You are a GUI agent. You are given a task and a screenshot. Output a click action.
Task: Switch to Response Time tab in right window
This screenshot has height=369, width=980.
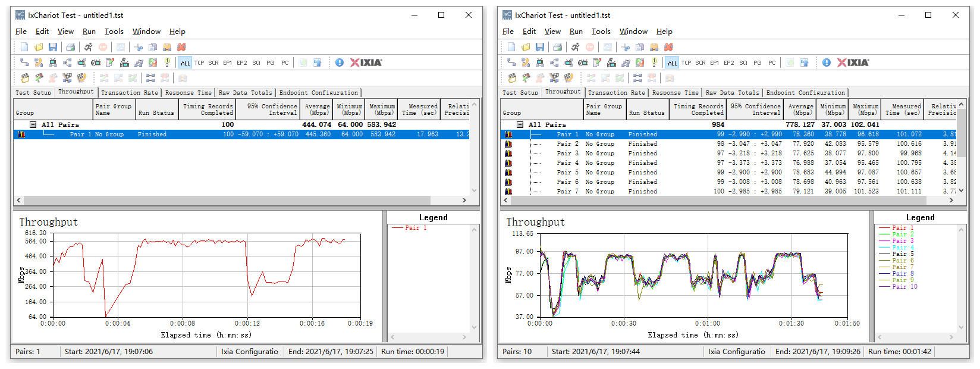[675, 93]
